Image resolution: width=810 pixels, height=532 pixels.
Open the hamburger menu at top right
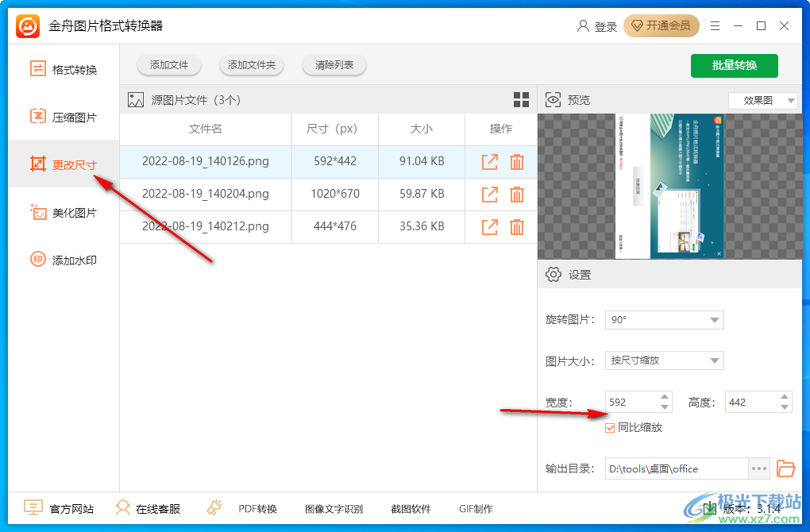[715, 25]
